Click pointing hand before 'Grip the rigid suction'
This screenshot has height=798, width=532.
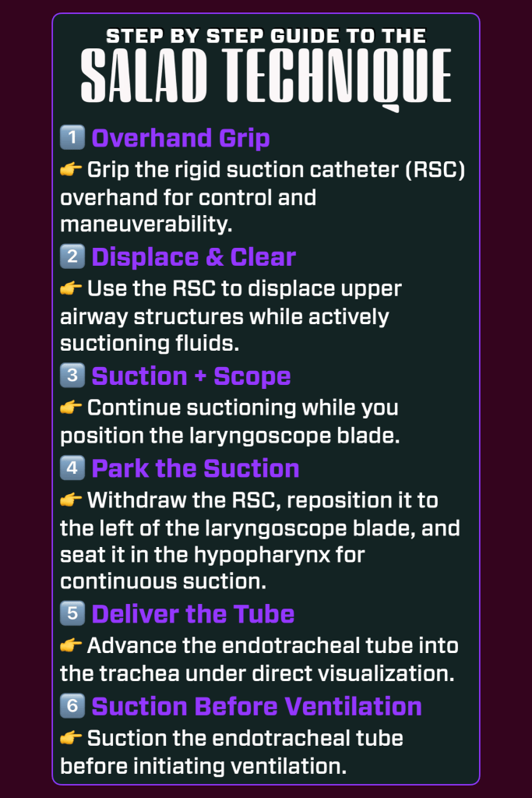[x=71, y=170]
